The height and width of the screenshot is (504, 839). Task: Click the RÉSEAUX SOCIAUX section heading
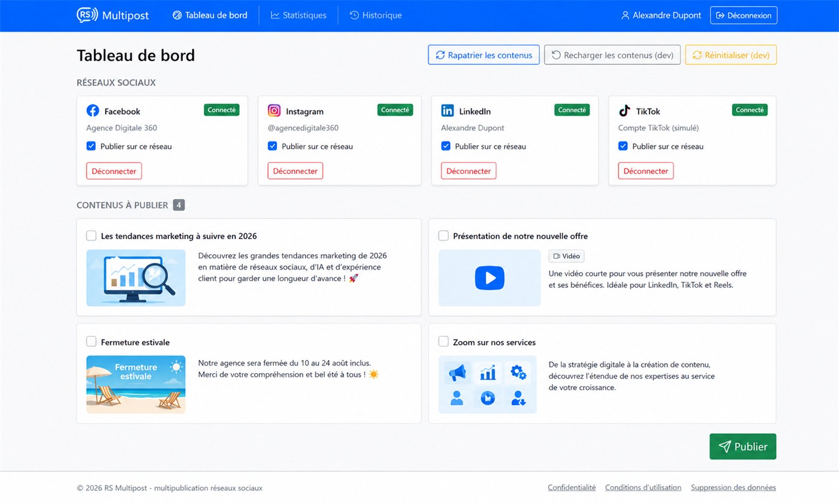tap(116, 83)
